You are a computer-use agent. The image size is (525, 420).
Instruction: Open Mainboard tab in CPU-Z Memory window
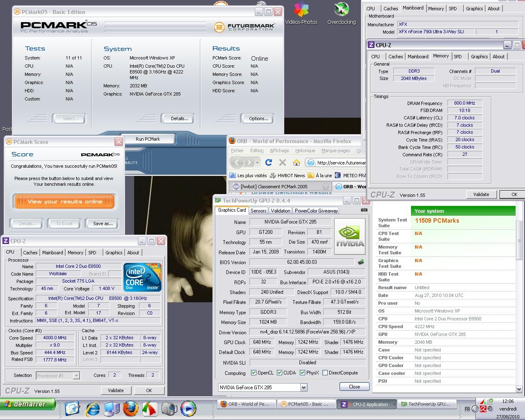(x=418, y=57)
